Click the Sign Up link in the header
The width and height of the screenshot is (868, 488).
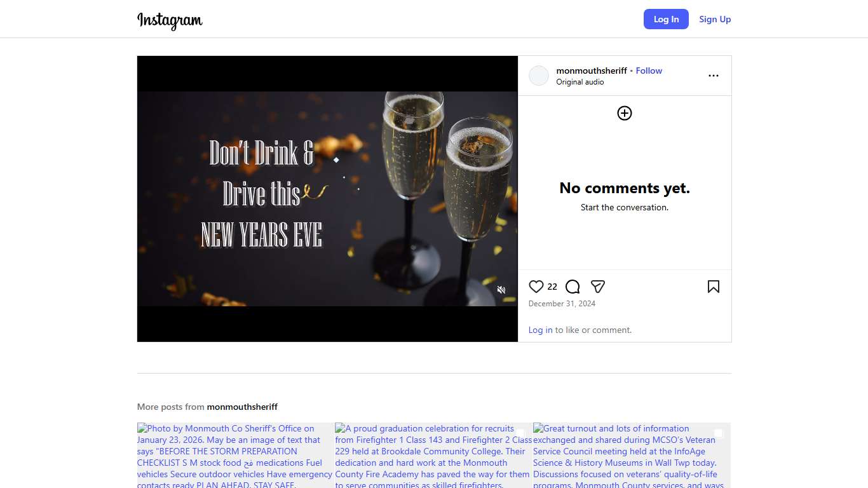pos(715,19)
